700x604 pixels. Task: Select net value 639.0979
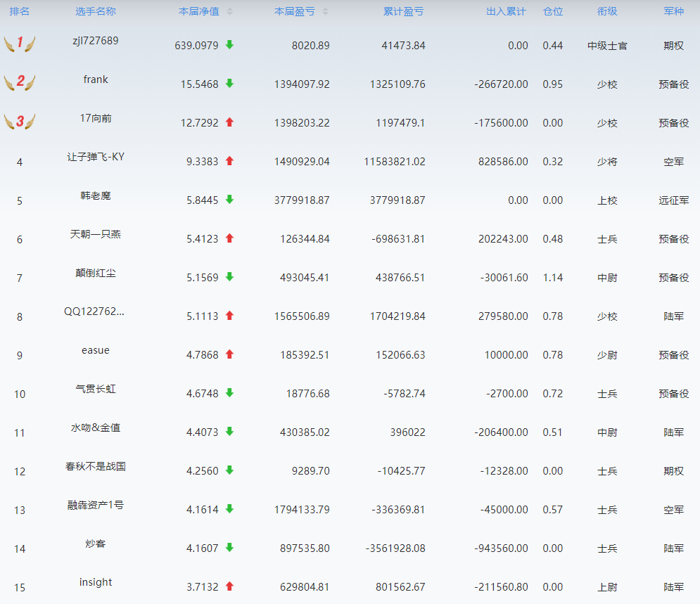click(196, 46)
